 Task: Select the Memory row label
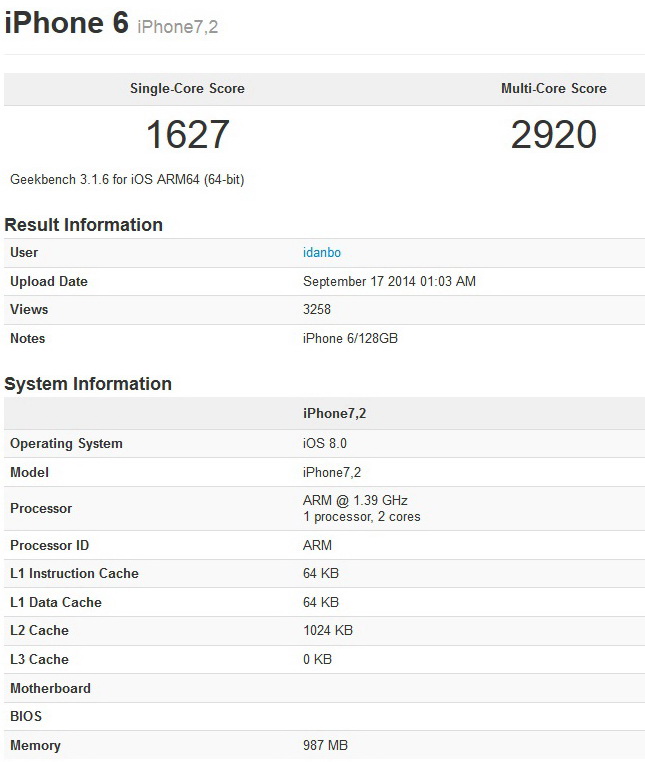tap(35, 745)
